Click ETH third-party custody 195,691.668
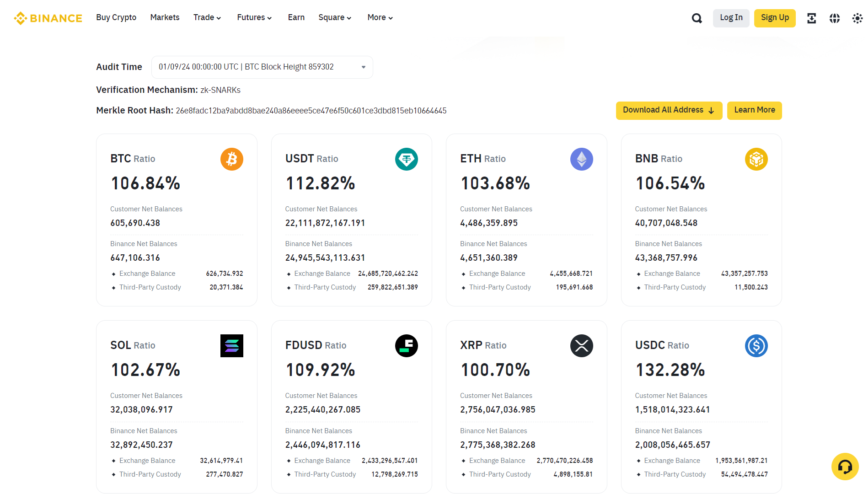The height and width of the screenshot is (494, 868). click(574, 287)
